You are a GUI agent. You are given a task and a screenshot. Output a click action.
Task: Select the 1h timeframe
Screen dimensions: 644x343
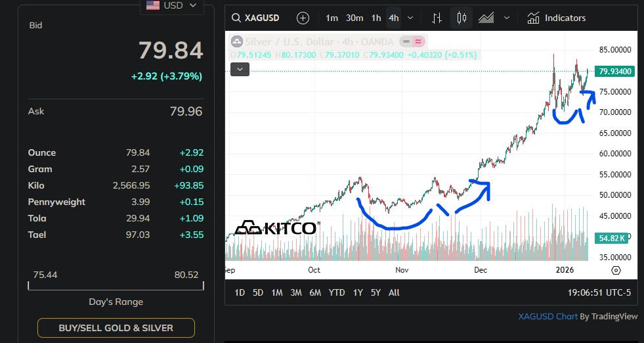pyautogui.click(x=376, y=18)
